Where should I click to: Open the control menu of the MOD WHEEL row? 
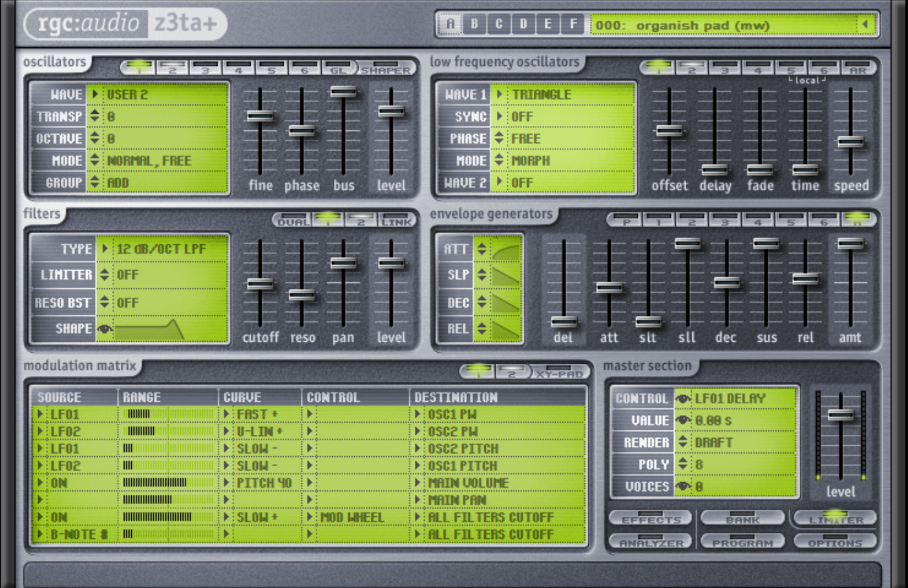click(x=310, y=517)
